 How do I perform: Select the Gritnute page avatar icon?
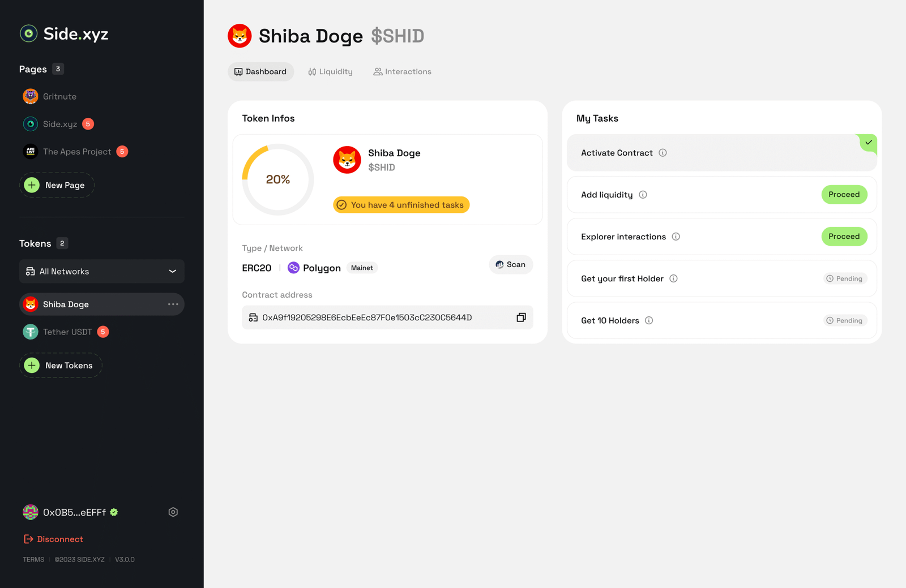[x=30, y=96]
